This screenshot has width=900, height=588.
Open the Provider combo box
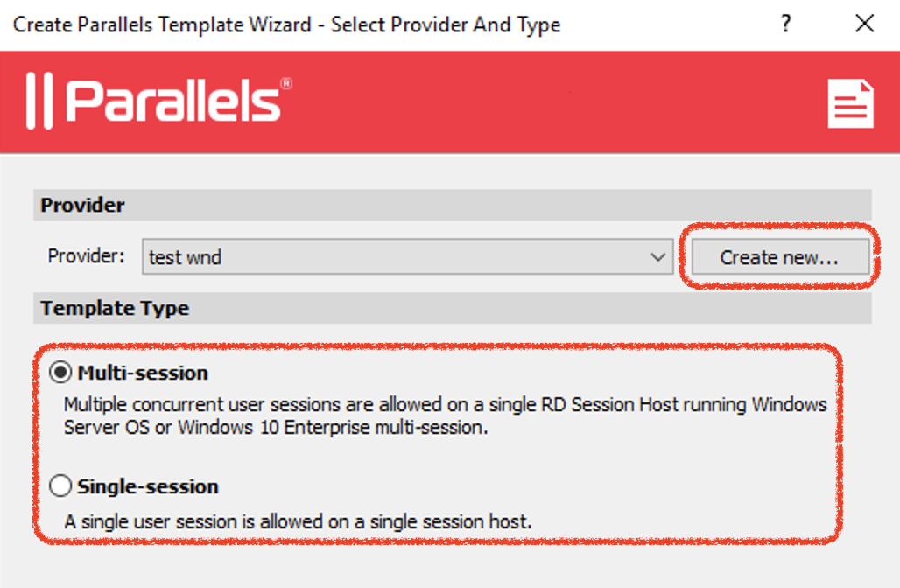point(407,257)
